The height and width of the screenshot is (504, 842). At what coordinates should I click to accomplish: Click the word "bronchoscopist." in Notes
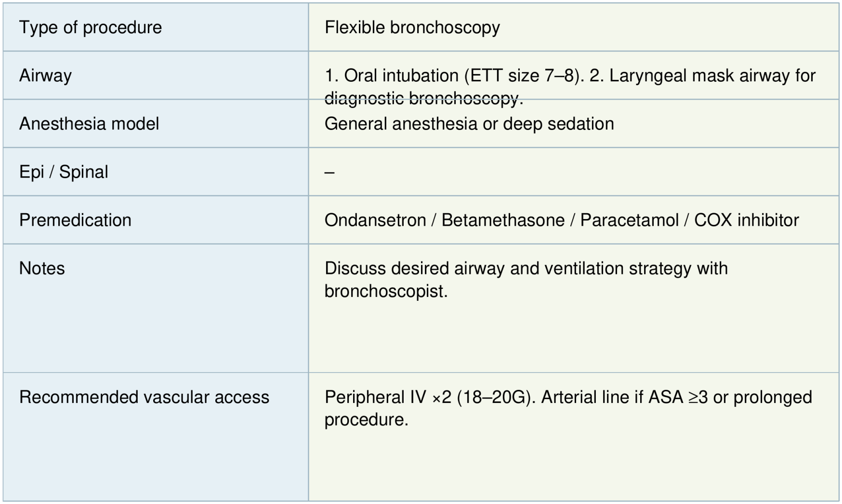point(386,291)
